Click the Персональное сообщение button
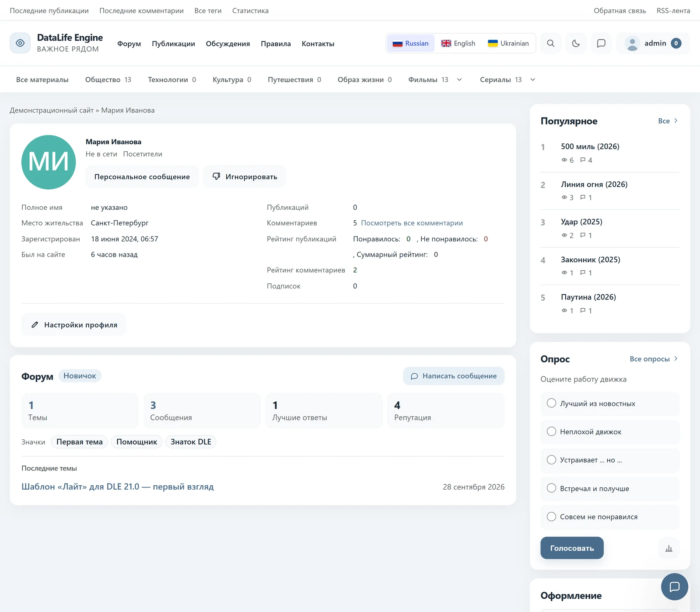 pos(142,177)
